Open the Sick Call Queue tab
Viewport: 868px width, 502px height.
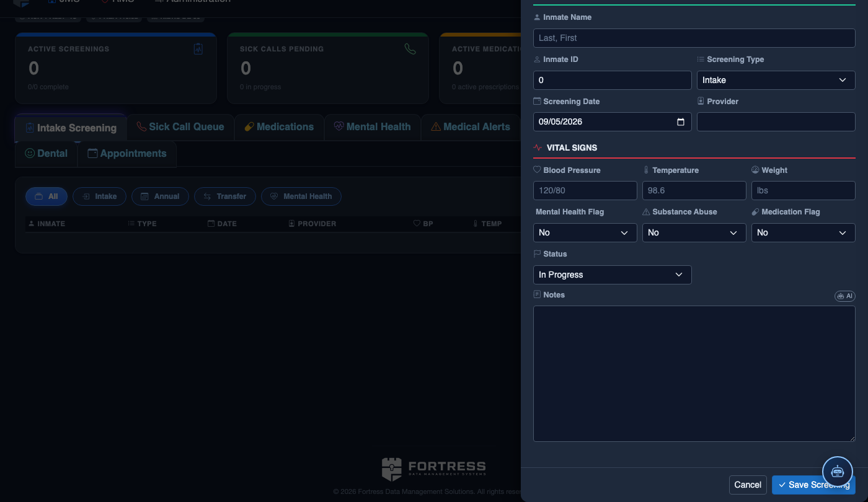[x=180, y=127]
